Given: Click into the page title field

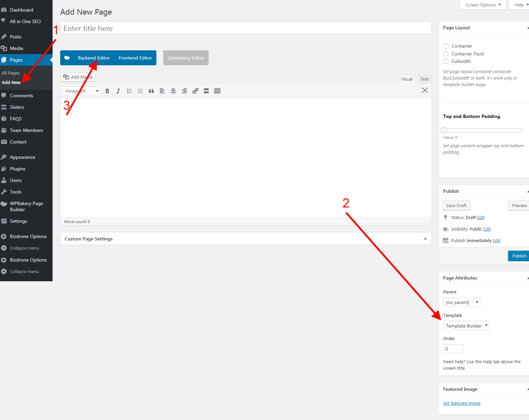Looking at the screenshot, I should tap(246, 28).
